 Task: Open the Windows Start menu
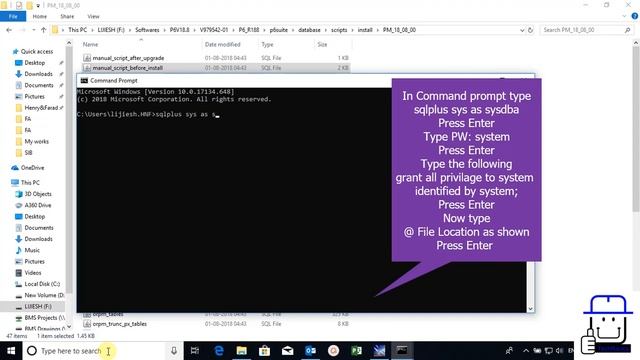pos(11,351)
